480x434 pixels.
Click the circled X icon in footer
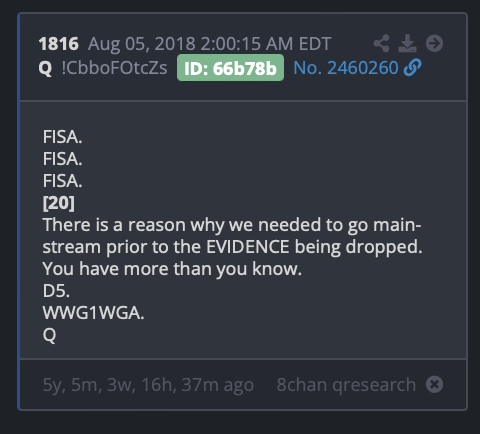(434, 384)
